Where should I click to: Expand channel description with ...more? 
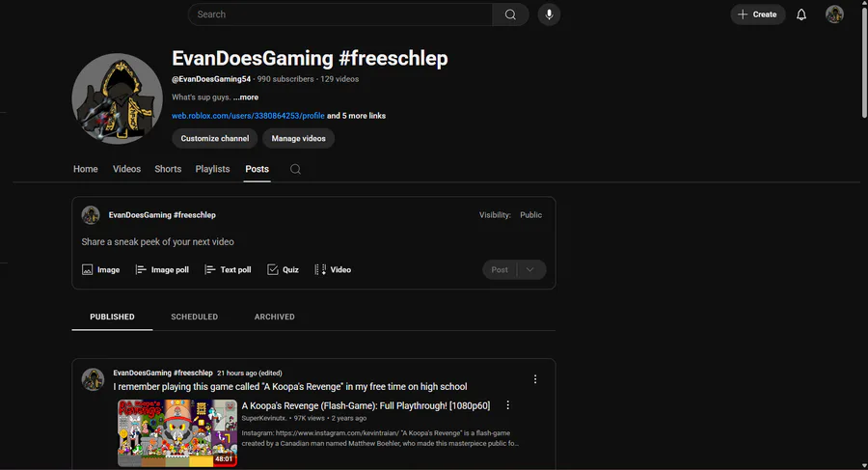point(246,97)
